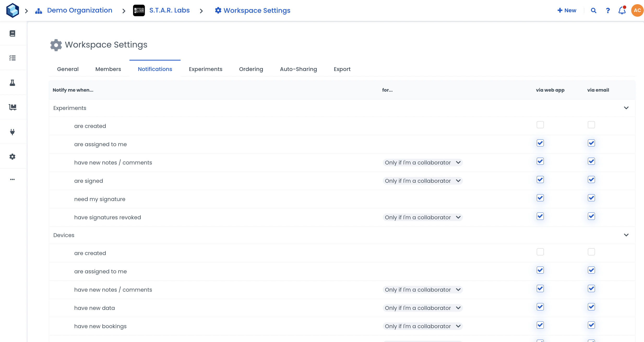Viewport: 644px width, 342px height.
Task: Open the notification bell icon
Action: (622, 10)
